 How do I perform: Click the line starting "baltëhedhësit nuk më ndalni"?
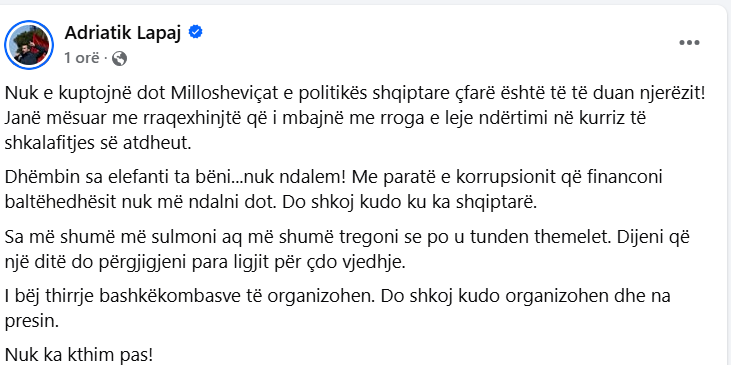click(x=271, y=202)
